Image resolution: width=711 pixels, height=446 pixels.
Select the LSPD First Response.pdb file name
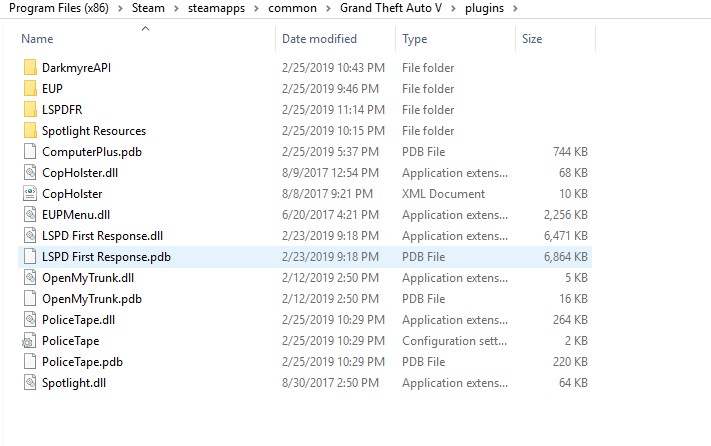(x=107, y=257)
